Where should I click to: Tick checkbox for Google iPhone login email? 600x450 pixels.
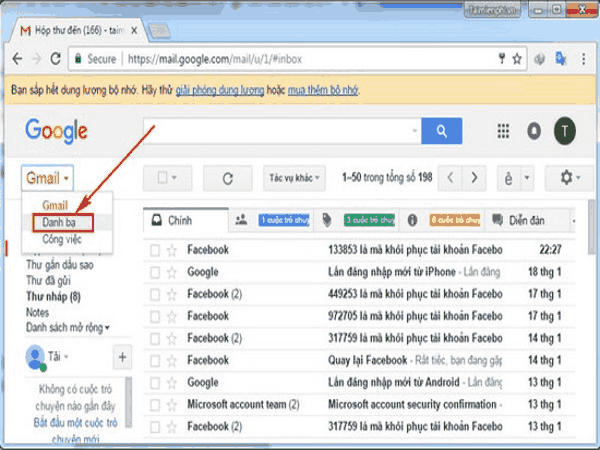pos(155,273)
